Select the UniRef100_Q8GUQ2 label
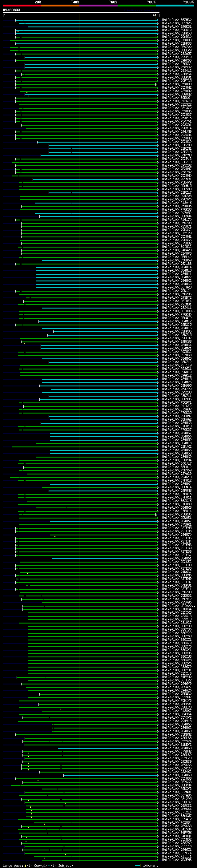 point(176,94)
